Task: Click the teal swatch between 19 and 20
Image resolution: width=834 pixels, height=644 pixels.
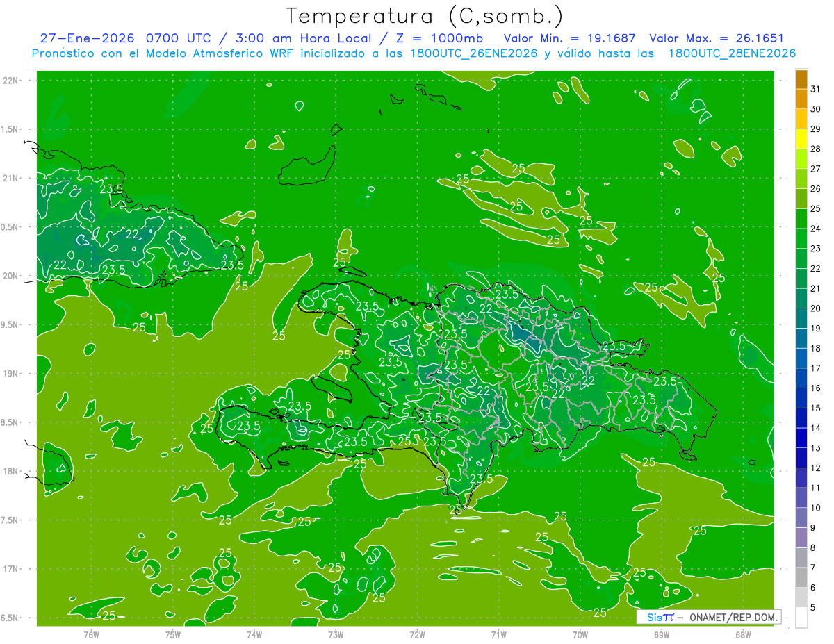Action: coord(801,318)
